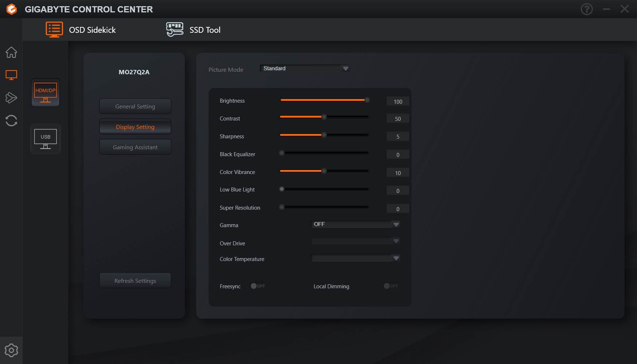Click the OSD Sidekick icon
Screen dimensions: 637x364
[x=54, y=29]
